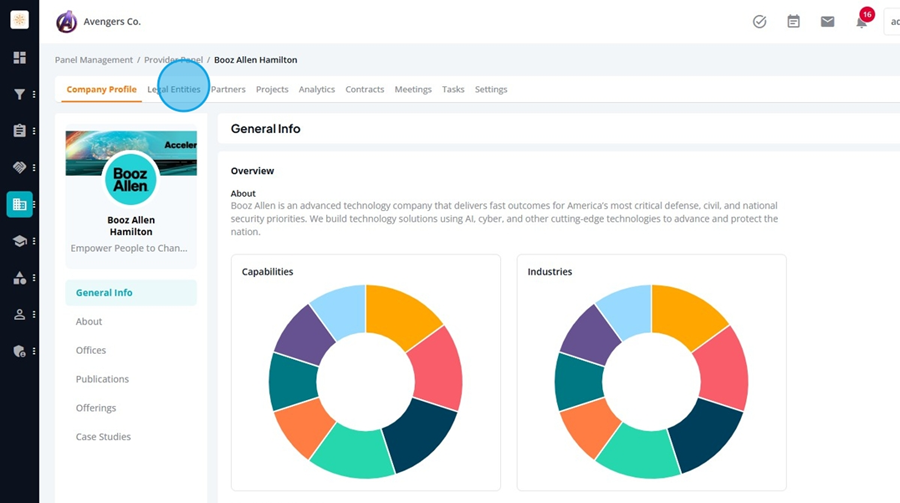This screenshot has width=900, height=503.
Task: Expand dots menu beside funnel icon
Action: 34,94
